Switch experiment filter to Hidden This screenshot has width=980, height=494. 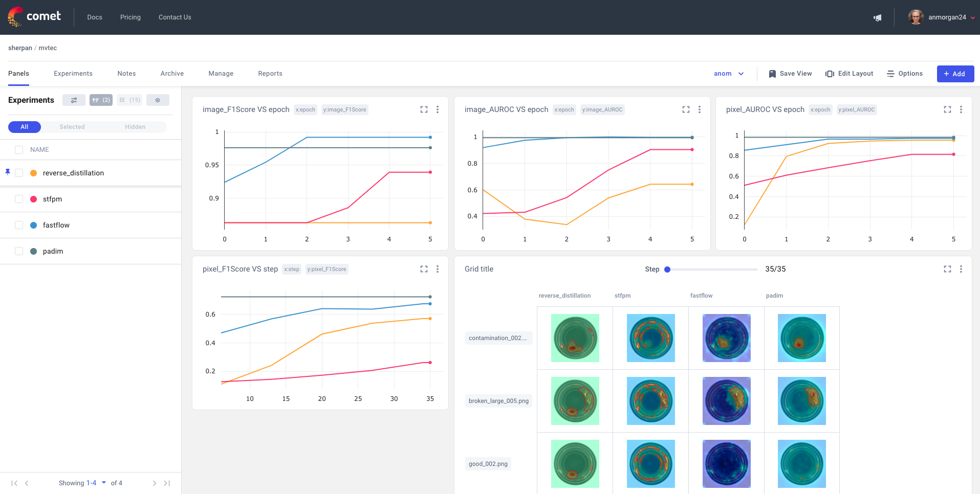135,127
